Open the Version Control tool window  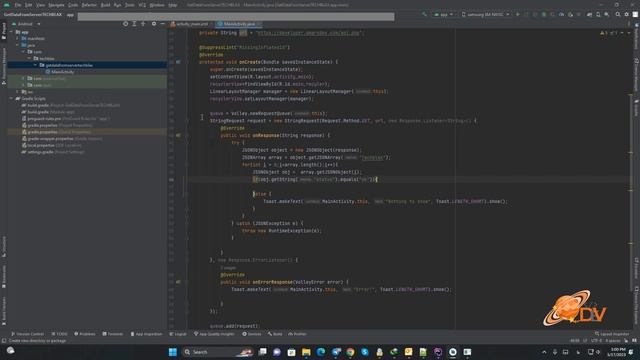point(28,334)
